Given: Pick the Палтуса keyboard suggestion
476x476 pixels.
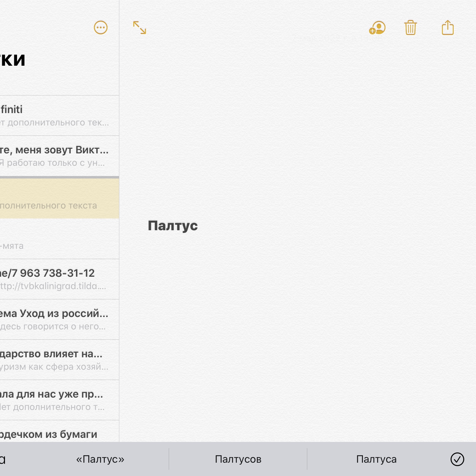Looking at the screenshot, I should click(x=376, y=459).
